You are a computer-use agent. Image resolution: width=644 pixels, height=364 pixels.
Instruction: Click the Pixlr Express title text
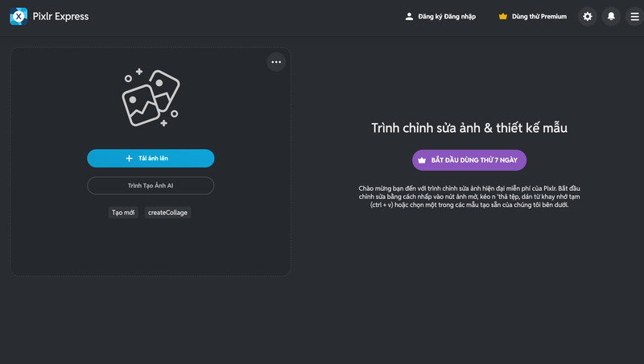tap(61, 16)
